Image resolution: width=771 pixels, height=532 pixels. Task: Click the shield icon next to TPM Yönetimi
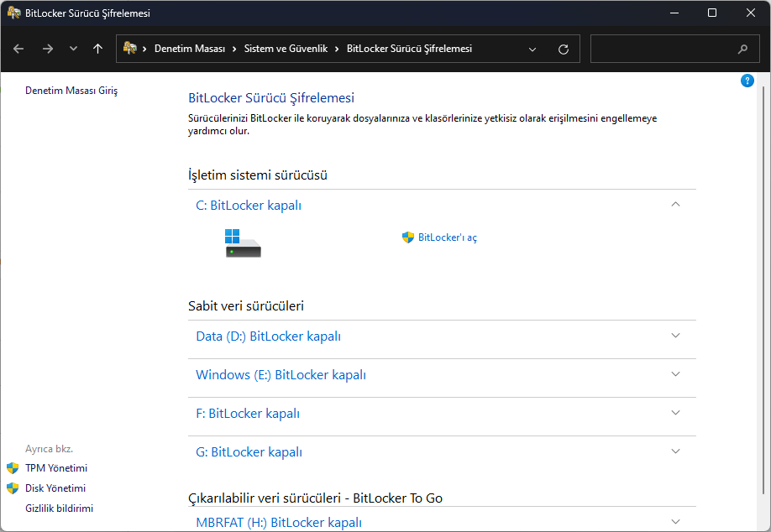(x=12, y=467)
